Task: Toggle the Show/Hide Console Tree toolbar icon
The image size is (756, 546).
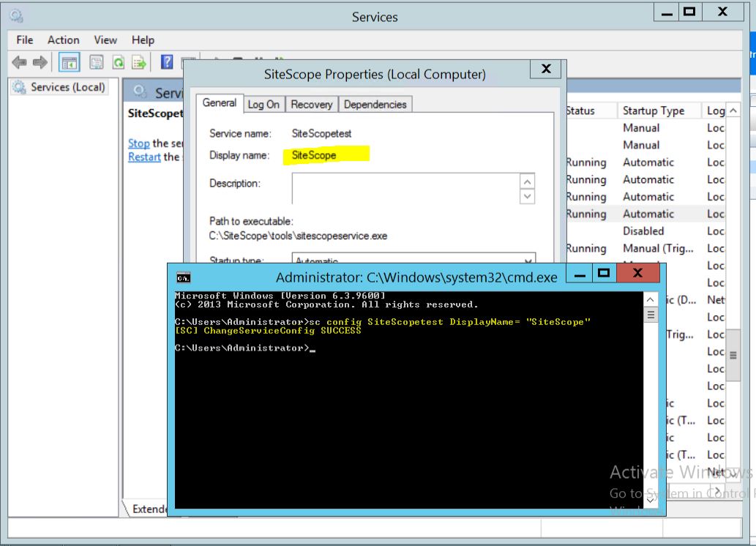Action: [70, 63]
